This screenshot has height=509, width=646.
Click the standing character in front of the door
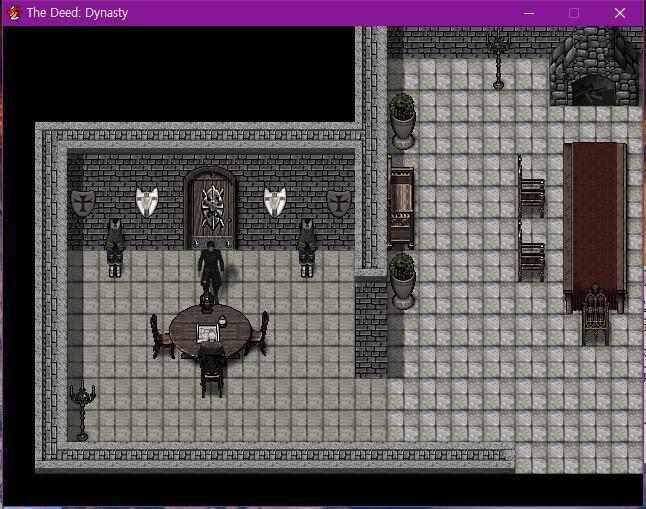(211, 268)
